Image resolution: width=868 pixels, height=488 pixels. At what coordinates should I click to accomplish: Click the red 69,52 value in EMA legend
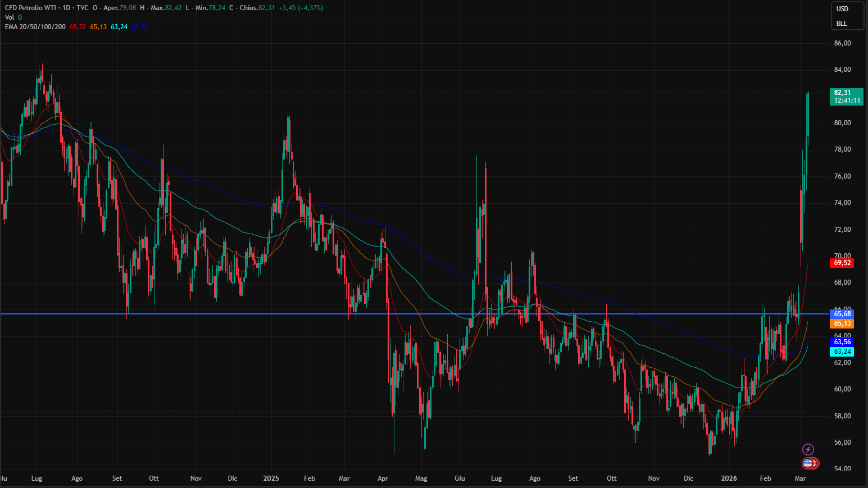[78, 27]
